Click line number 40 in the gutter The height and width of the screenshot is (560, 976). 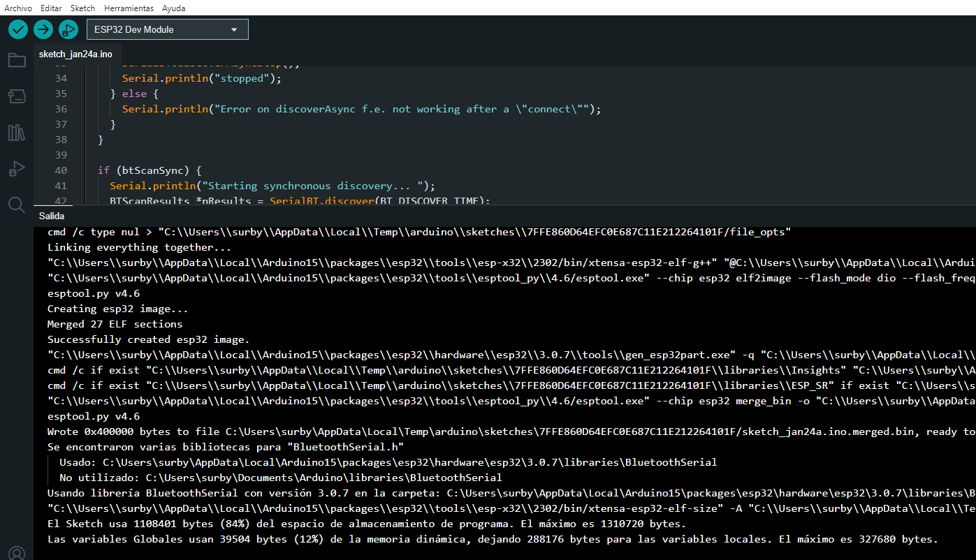pos(61,170)
